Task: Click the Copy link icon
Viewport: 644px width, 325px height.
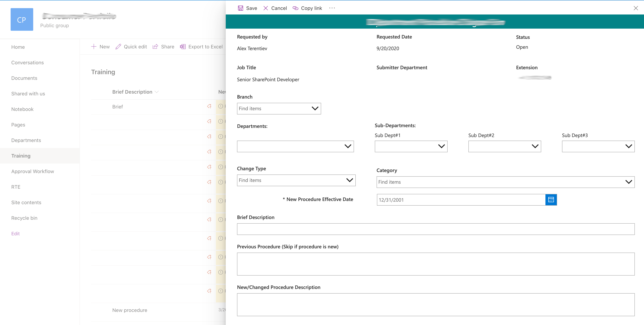Action: (296, 8)
